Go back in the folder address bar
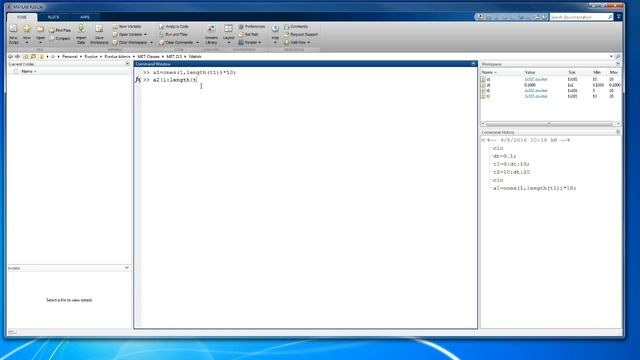The height and width of the screenshot is (360, 640). [x=11, y=56]
